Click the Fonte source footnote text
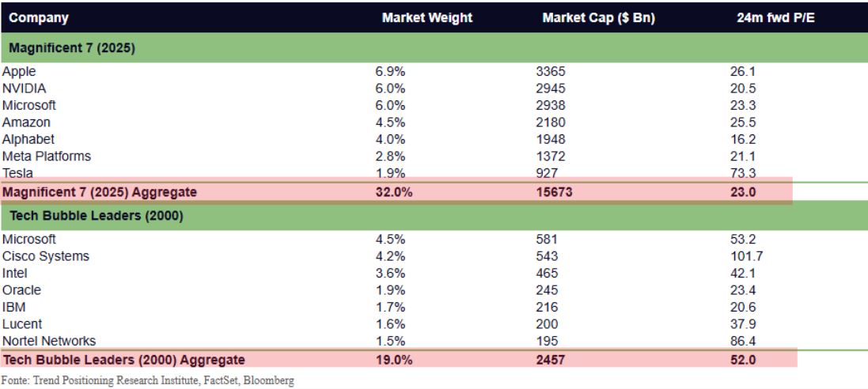The width and height of the screenshot is (868, 389). pos(147,381)
